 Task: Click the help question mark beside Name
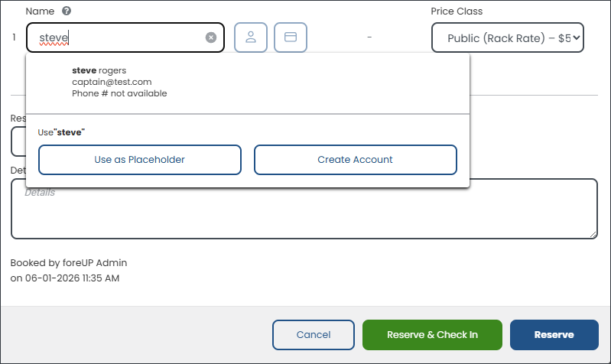pyautogui.click(x=67, y=11)
